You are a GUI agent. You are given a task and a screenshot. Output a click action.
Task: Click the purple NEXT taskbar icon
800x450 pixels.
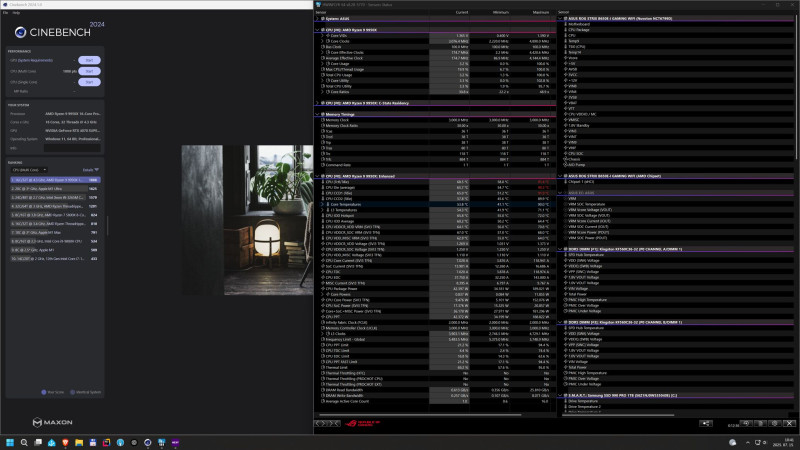coord(176,442)
